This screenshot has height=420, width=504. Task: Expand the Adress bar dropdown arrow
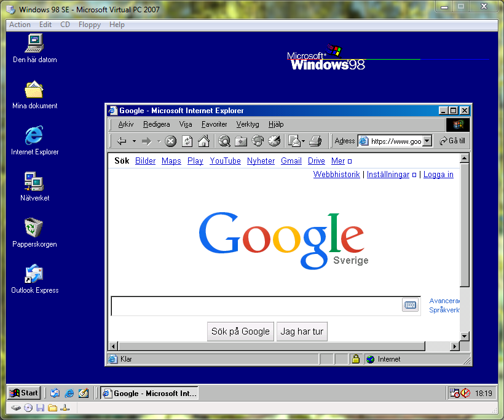(x=427, y=141)
